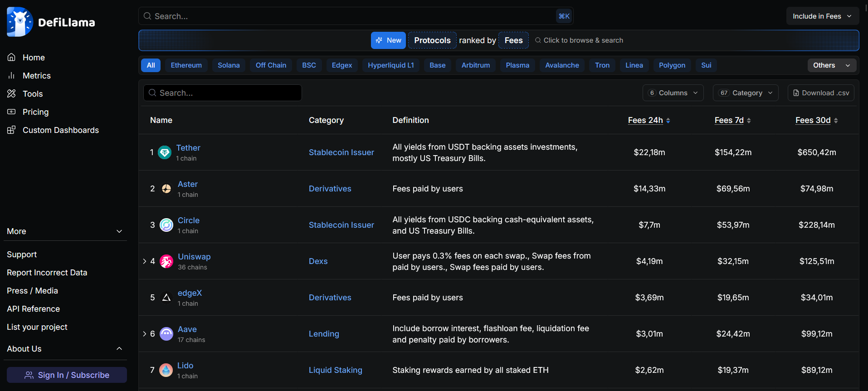Focus the top global search field
Screen dimensions: 868x391
pos(356,16)
